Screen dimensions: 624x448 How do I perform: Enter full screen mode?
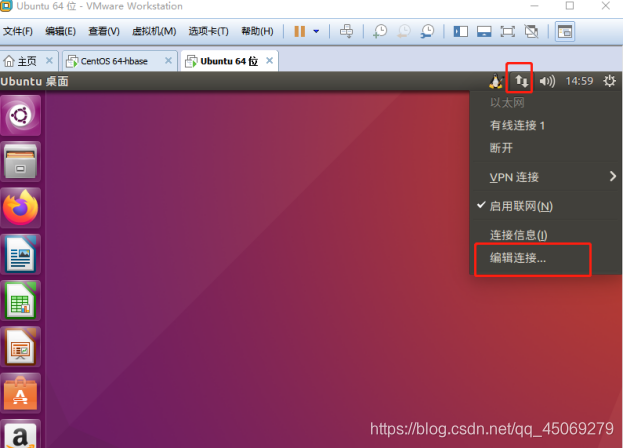click(507, 31)
